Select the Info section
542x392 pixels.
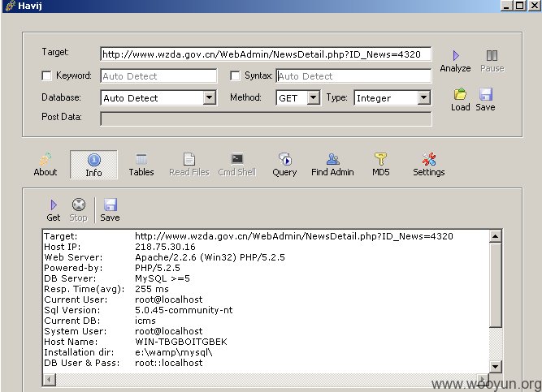93,165
